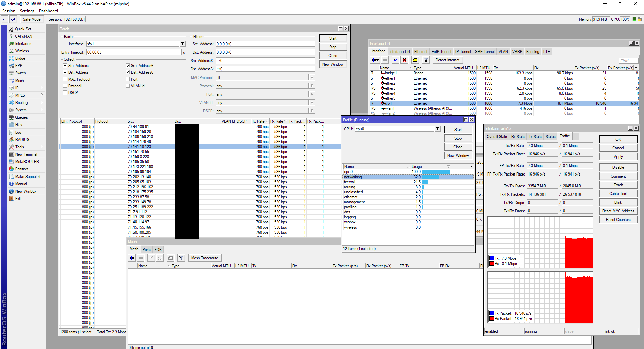The image size is (644, 349).
Task: Enable the MAC Protocol checkbox
Action: point(65,79)
